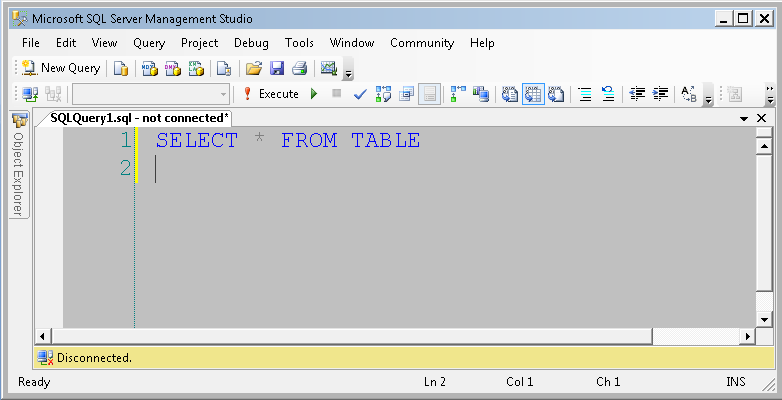Cancel executing query with stop square
Viewport: 782px width, 400px height.
click(x=337, y=93)
